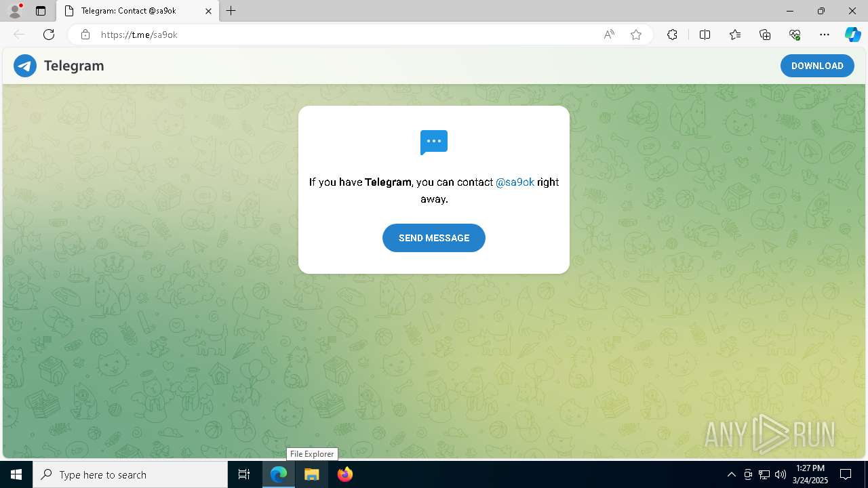Click the taskbar search box
868x488 pixels.
pyautogui.click(x=130, y=474)
